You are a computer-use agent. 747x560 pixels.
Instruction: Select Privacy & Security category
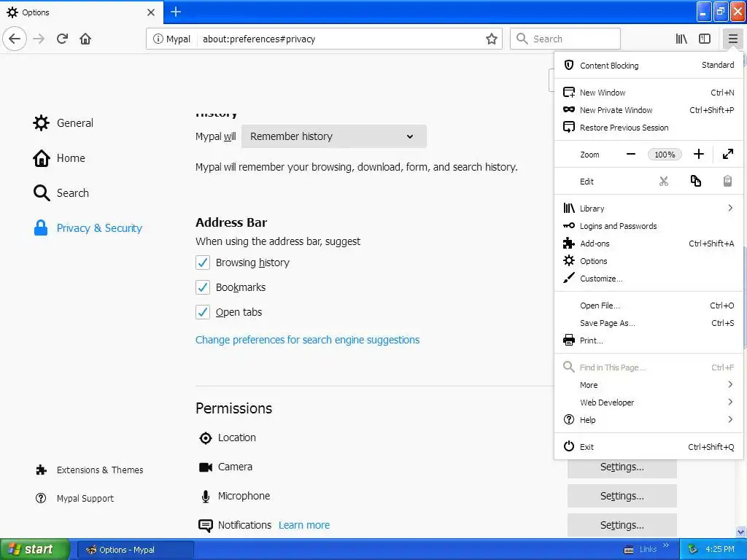click(88, 228)
